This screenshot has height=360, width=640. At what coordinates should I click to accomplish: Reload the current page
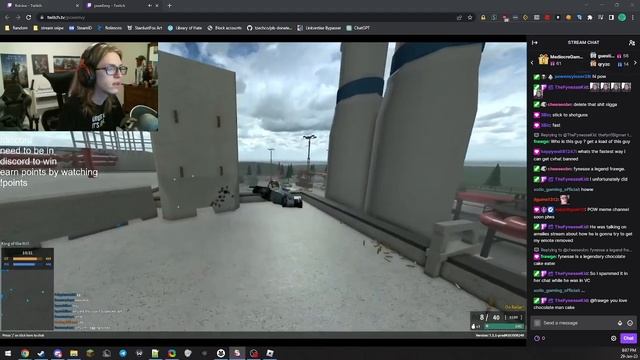29,18
